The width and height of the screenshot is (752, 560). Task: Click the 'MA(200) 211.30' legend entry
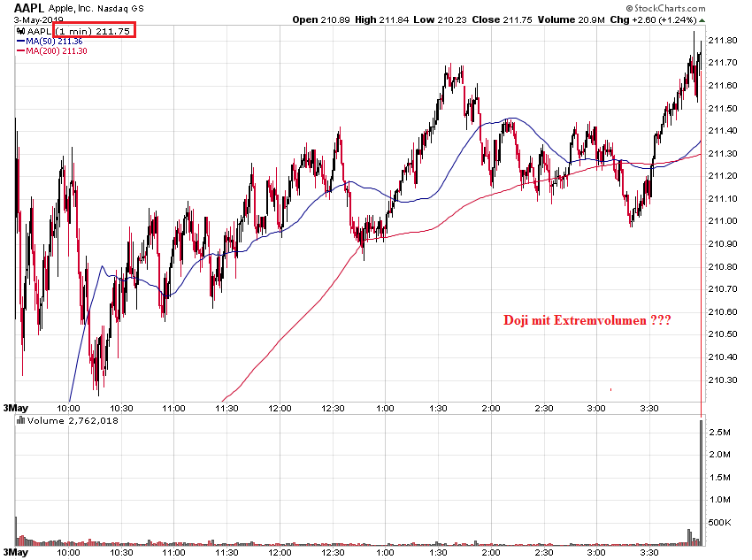pyautogui.click(x=57, y=50)
